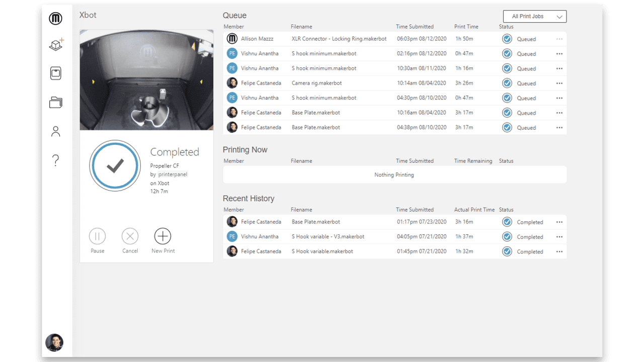The width and height of the screenshot is (644, 362).
Task: Open the add new model cube icon
Action: click(56, 45)
